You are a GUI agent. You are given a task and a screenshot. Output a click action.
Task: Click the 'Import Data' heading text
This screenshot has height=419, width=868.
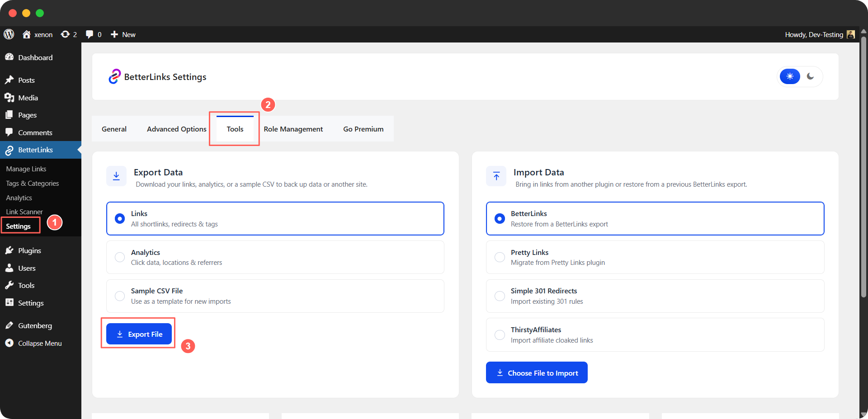(x=538, y=172)
